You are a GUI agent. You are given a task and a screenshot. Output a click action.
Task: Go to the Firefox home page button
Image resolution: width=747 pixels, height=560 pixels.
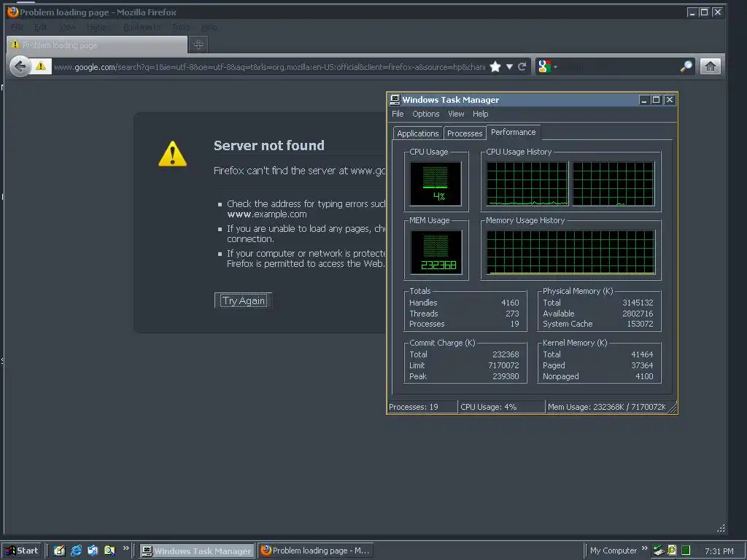(x=711, y=66)
